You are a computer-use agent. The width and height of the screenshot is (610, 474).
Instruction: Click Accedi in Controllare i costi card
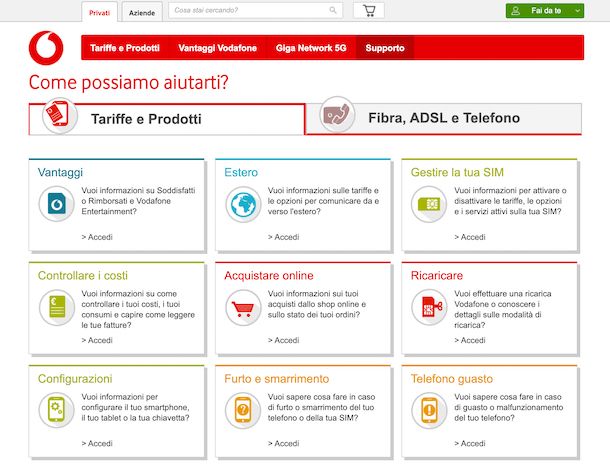click(97, 340)
